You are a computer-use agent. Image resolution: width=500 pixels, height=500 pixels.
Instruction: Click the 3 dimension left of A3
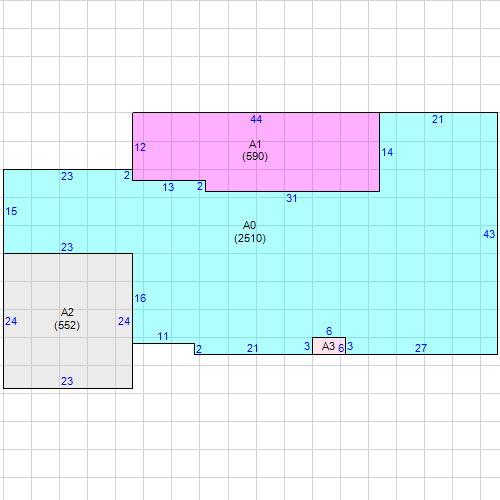pos(307,346)
